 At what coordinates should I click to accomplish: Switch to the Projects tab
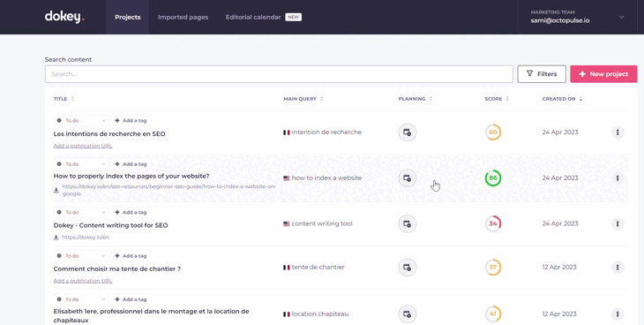(x=127, y=18)
